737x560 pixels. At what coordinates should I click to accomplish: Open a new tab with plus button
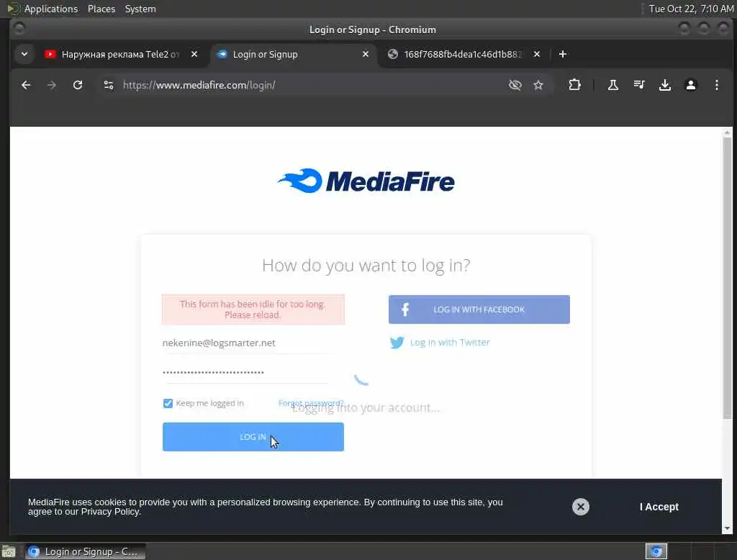[563, 54]
